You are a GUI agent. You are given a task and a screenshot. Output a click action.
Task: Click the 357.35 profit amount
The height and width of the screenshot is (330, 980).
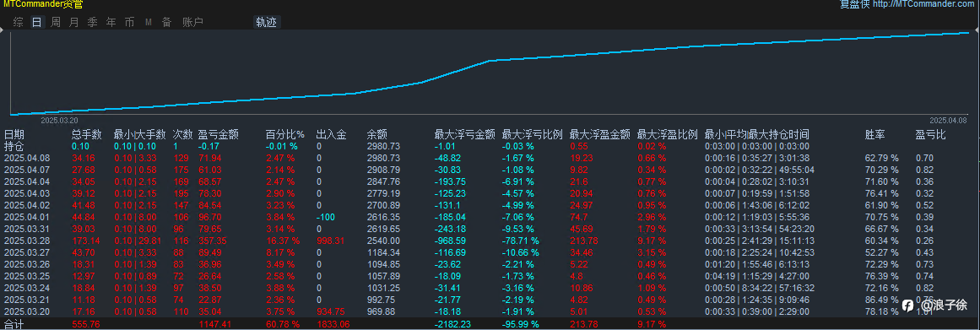point(213,240)
